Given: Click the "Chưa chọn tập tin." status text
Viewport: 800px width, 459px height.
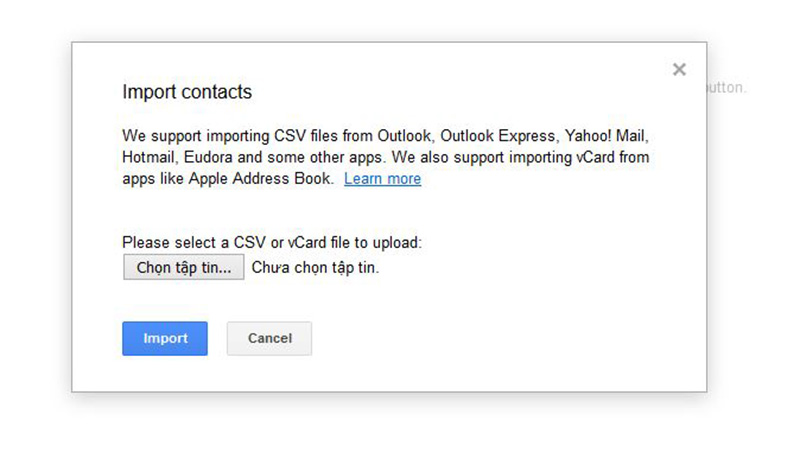Looking at the screenshot, I should [x=316, y=268].
